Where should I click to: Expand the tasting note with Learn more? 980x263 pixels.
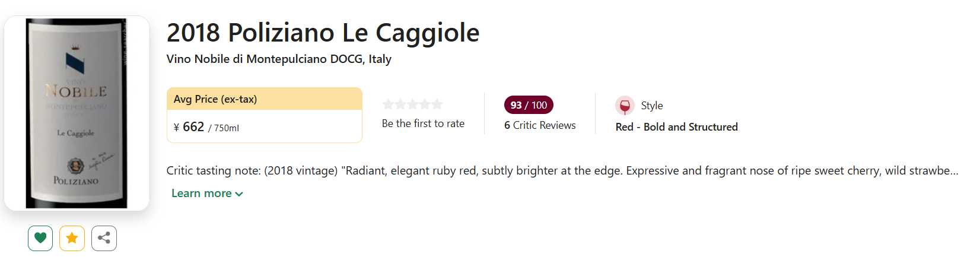[207, 194]
